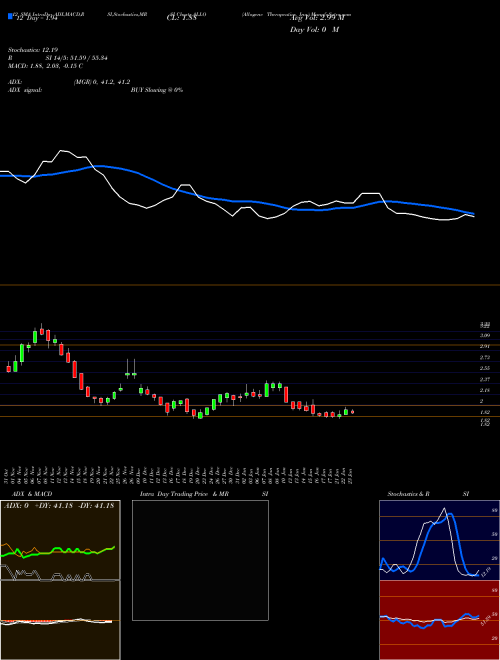Click the 'SI 14/3: 51.59 / 55.84' value
Viewport: 500px width, 660px height.
[x=76, y=58]
